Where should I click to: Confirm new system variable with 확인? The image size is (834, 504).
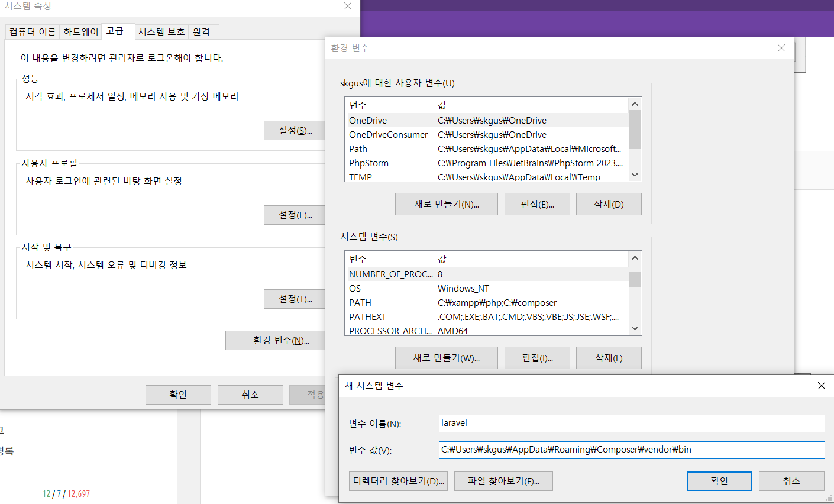coord(719,481)
